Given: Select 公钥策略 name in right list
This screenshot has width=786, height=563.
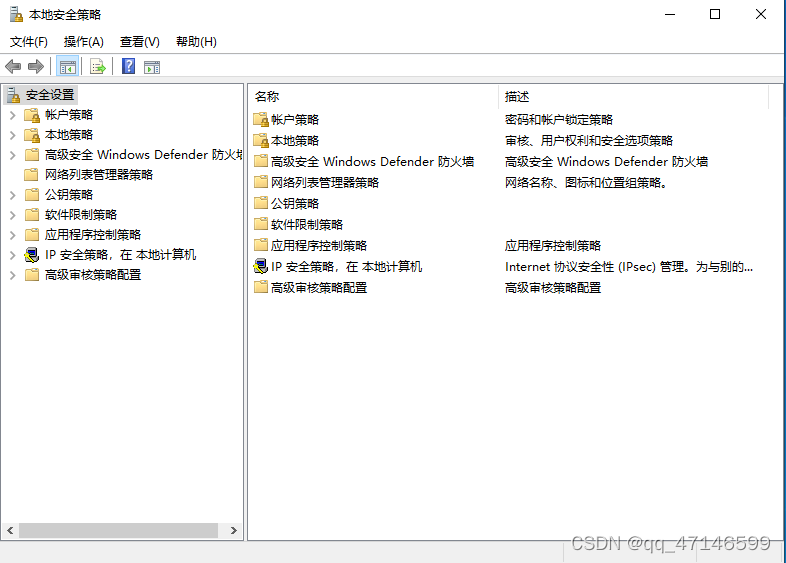Looking at the screenshot, I should [295, 203].
